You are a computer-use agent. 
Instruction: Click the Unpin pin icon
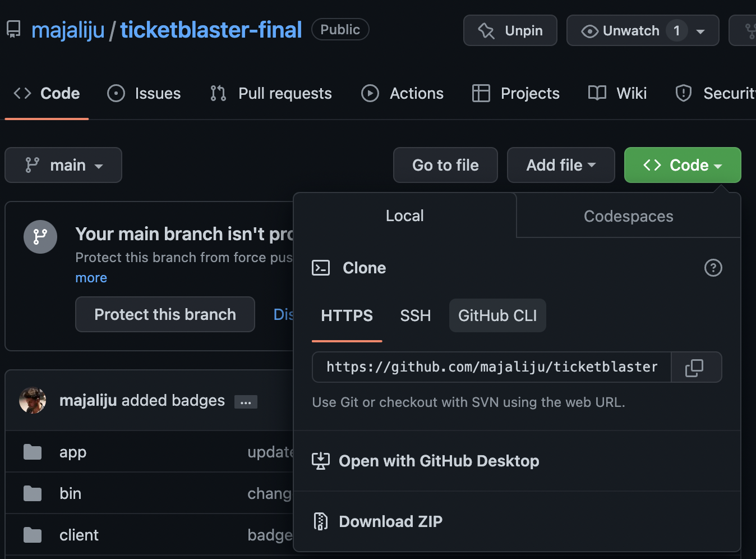pos(486,31)
